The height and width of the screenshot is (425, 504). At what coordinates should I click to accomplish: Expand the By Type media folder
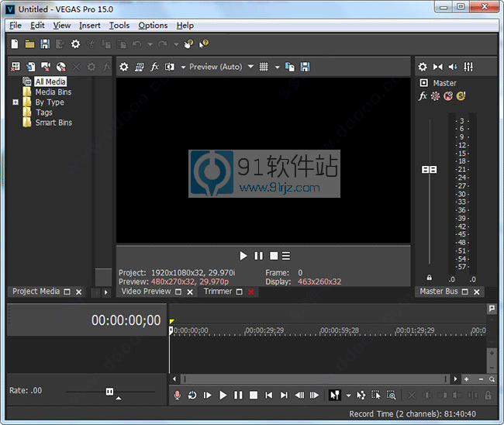point(16,102)
